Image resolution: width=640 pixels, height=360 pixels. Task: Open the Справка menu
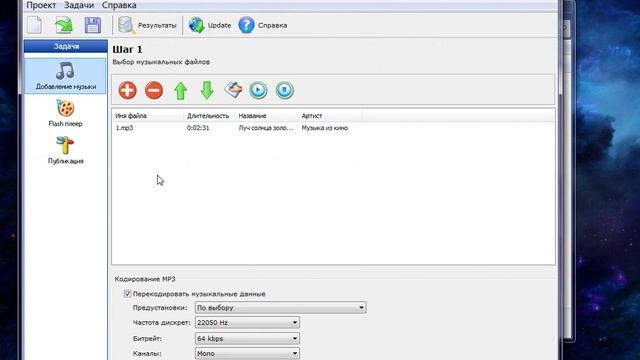coord(119,5)
